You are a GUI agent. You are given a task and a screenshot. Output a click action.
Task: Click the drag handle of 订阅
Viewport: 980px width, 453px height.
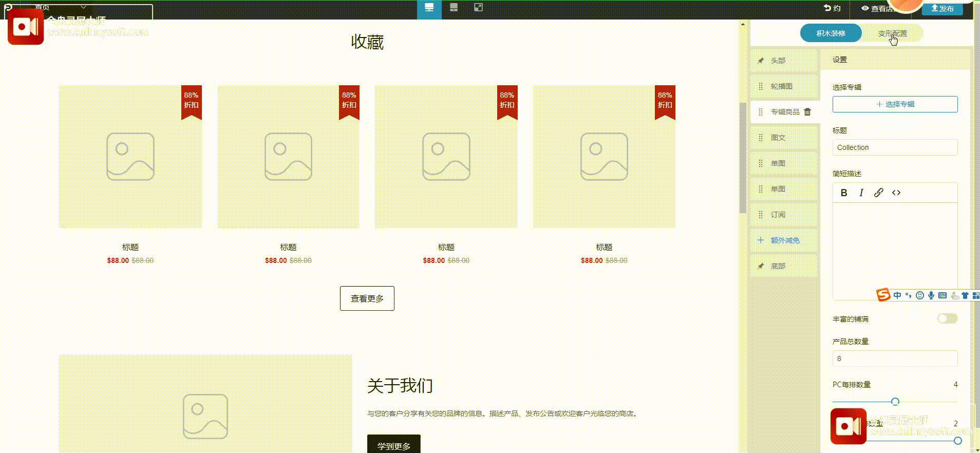[761, 215]
